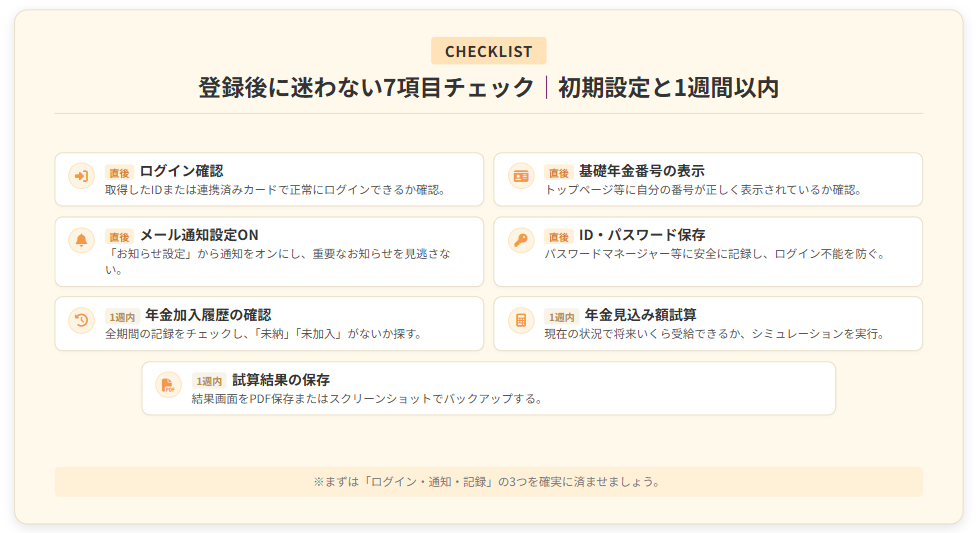Screen dimensions: 980x533
Task: Click the calculator icon
Action: click(x=520, y=320)
